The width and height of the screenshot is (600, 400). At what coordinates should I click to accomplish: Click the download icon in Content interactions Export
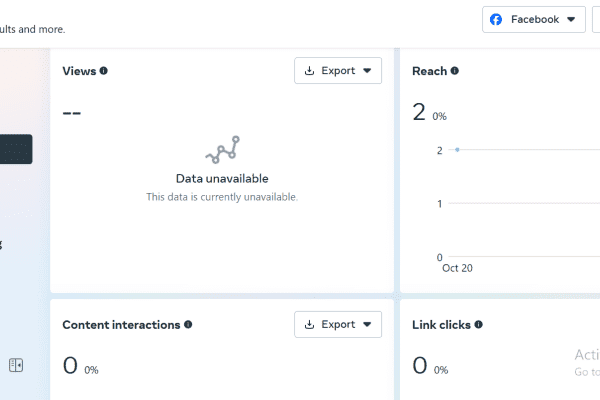(309, 325)
